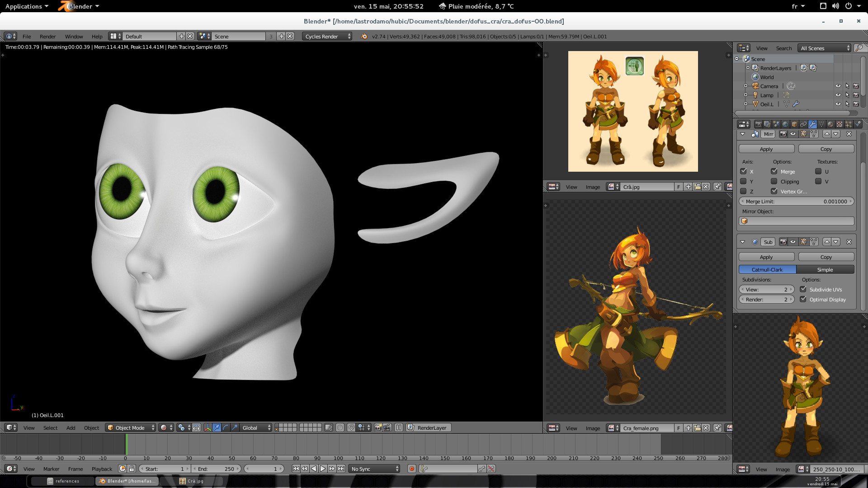Toggle Mirror X axis checkbox
Image resolution: width=868 pixels, height=488 pixels.
743,171
